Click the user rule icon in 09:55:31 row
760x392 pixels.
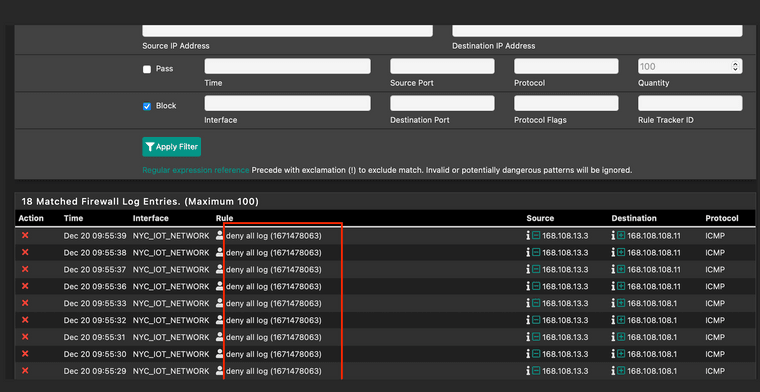[220, 337]
